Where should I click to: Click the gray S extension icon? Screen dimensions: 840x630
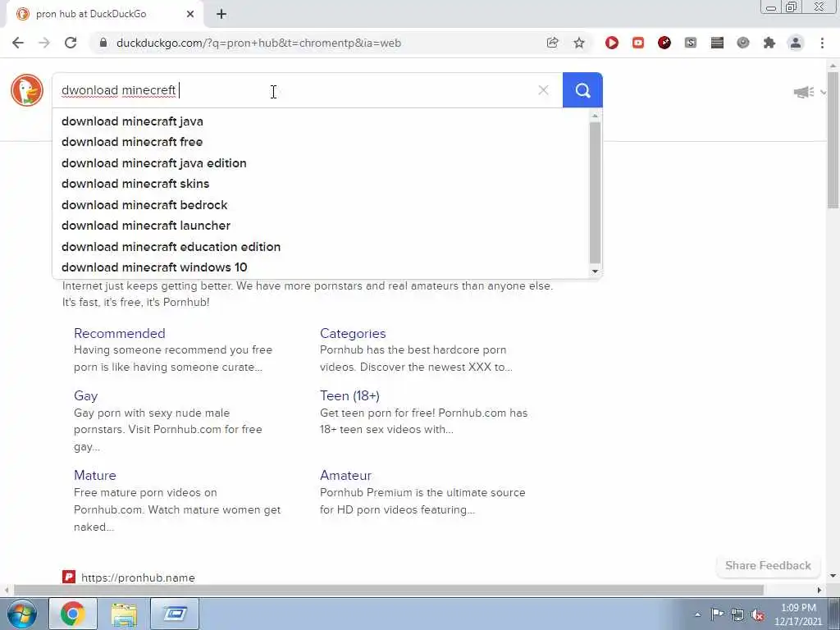pos(691,43)
